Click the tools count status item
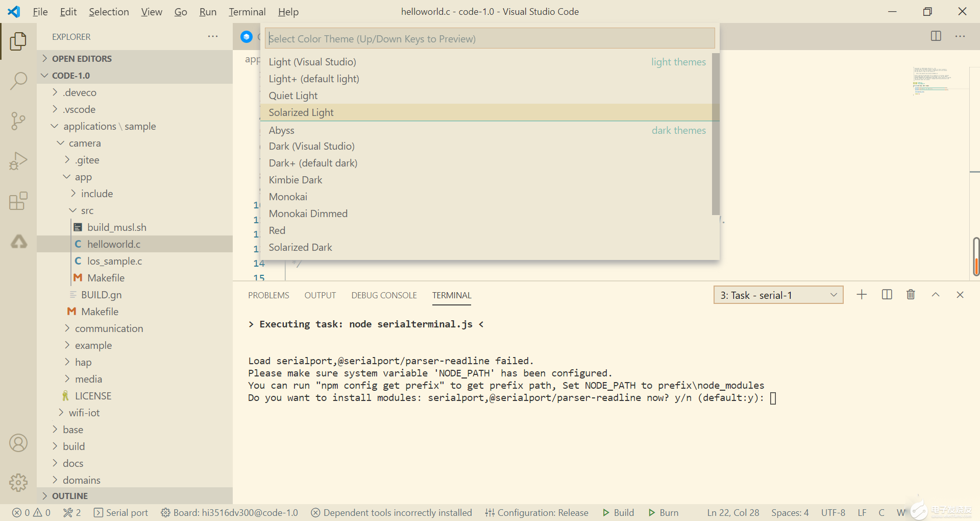 click(x=72, y=512)
